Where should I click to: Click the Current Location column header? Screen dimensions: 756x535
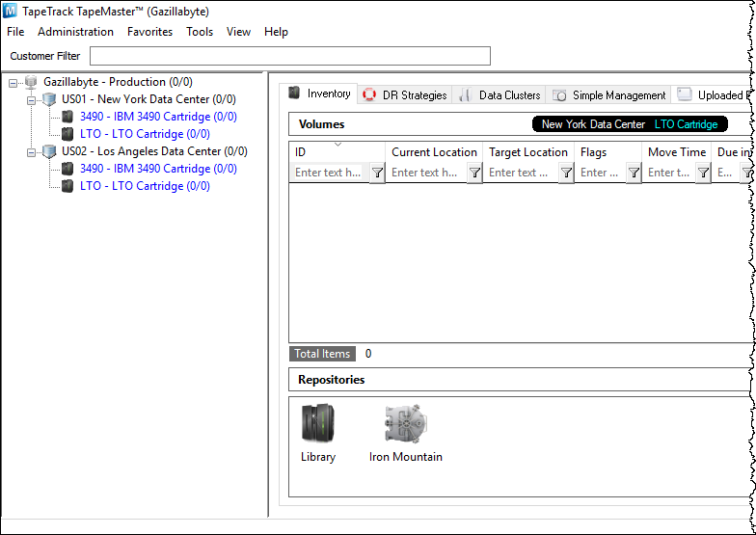[x=434, y=152]
